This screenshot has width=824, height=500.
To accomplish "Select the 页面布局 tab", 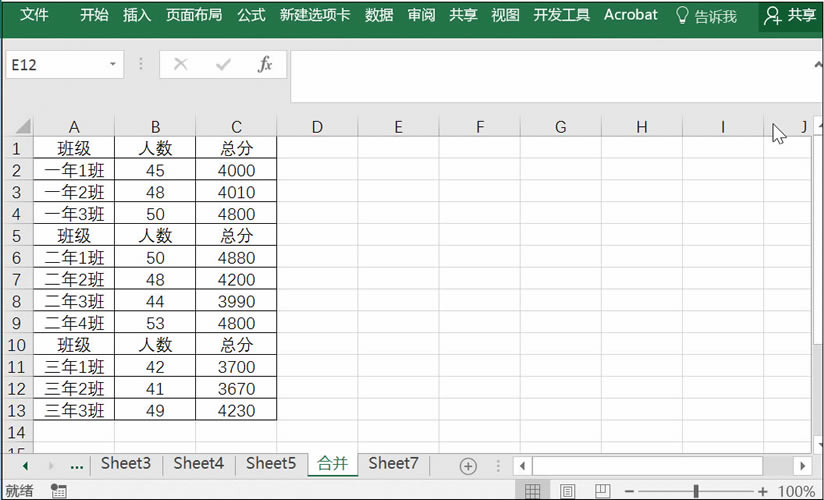I will [x=194, y=15].
